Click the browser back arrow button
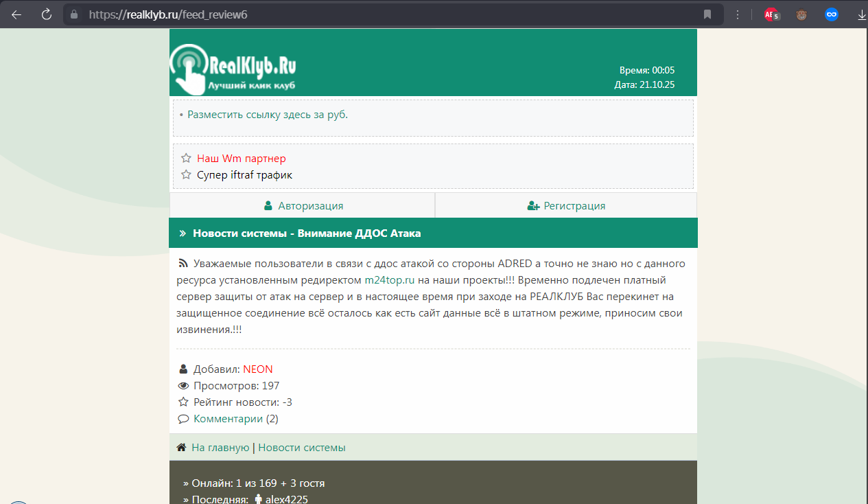Screen dimensions: 868x504 (16, 14)
